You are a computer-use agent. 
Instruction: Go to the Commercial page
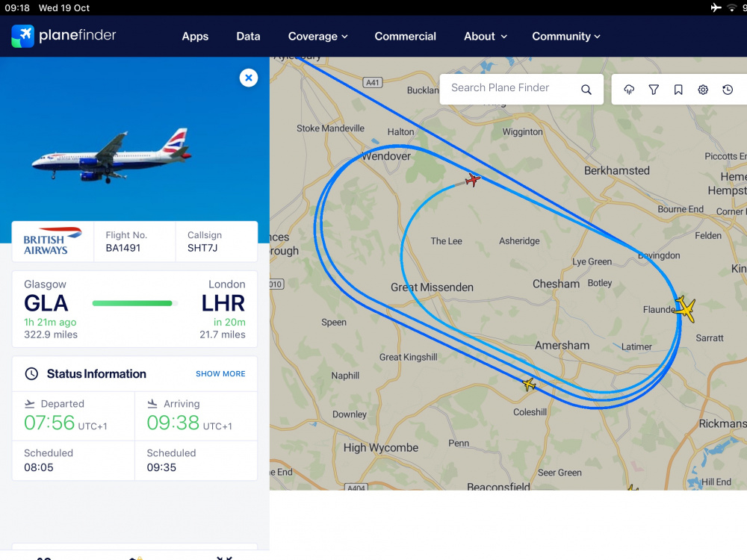[x=406, y=36]
